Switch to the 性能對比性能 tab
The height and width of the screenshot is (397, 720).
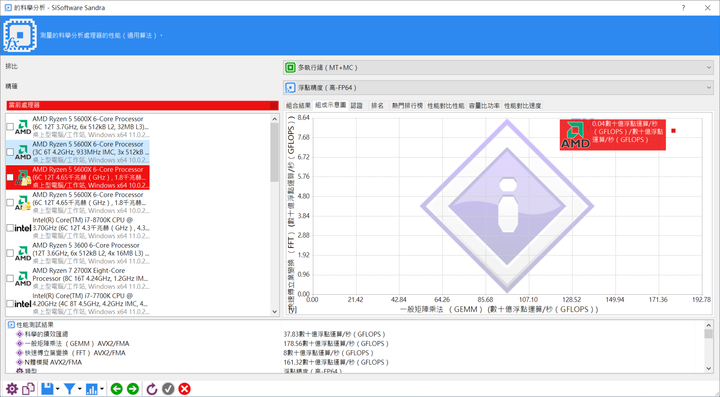pos(446,106)
